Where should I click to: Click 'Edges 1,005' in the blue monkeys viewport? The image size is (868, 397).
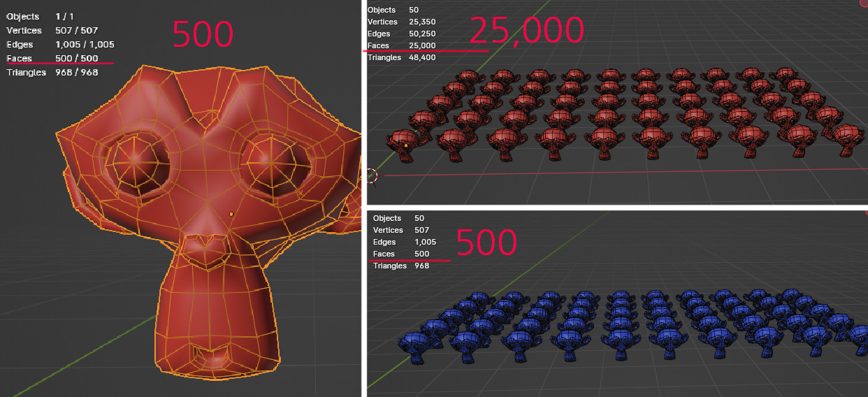[405, 242]
